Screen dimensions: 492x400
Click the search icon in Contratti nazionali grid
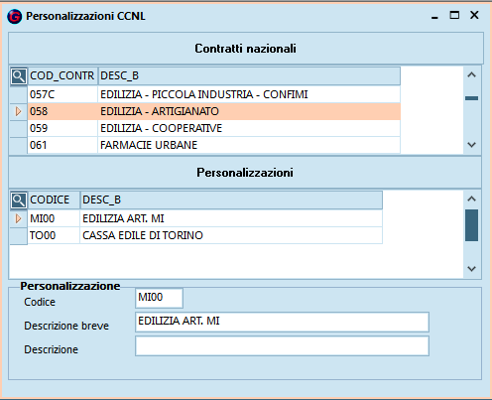(18, 76)
